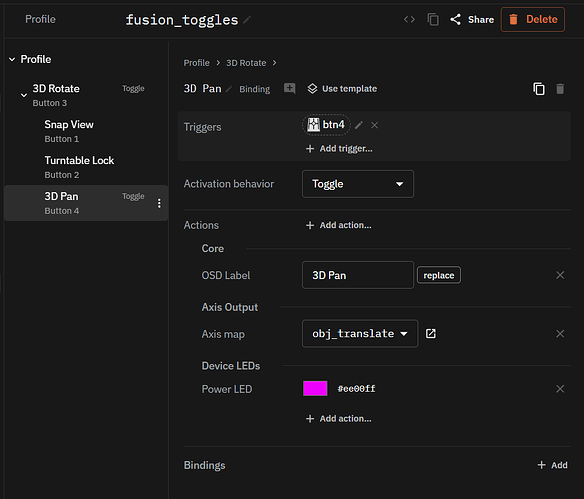Open the Power LED magenta color swatch

(x=315, y=388)
